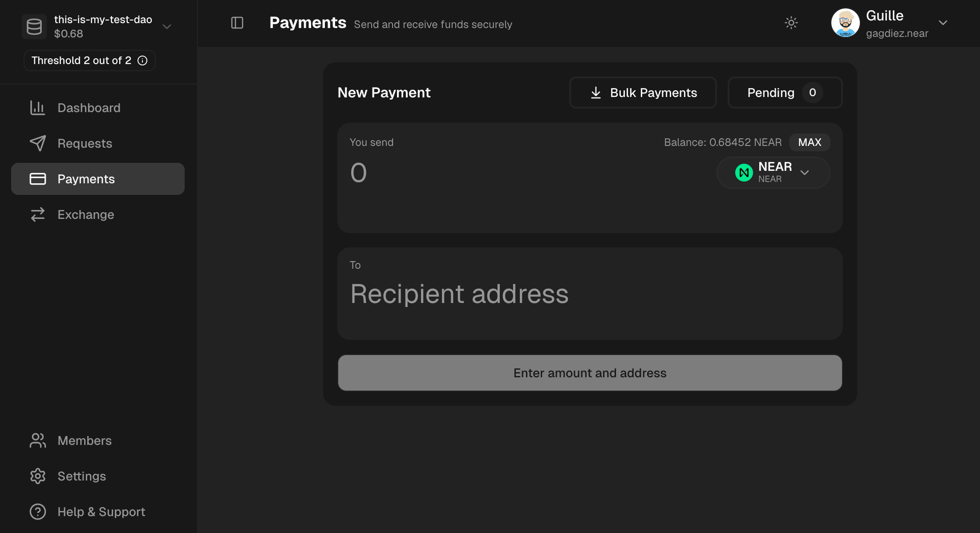Open the Threshold info icon tooltip
Viewport: 980px width, 533px height.
[x=142, y=61]
